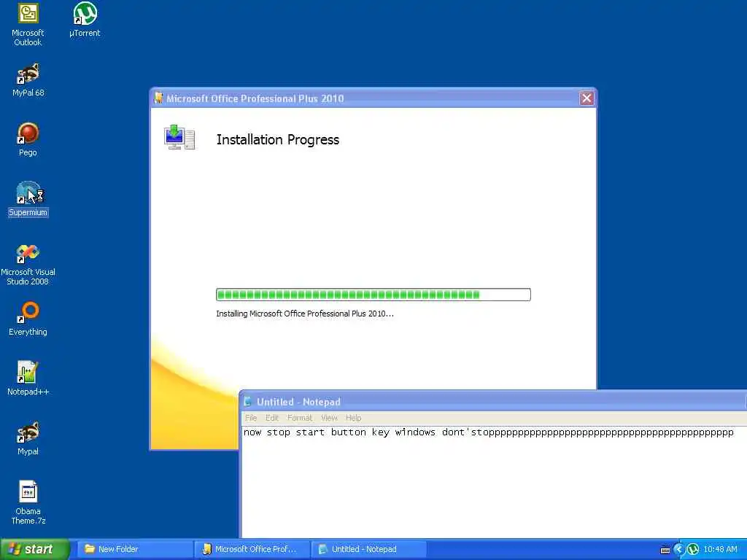Select Microsoft Visual Studio 2008 desktop icon
Image resolution: width=747 pixels, height=560 pixels.
coord(28,264)
